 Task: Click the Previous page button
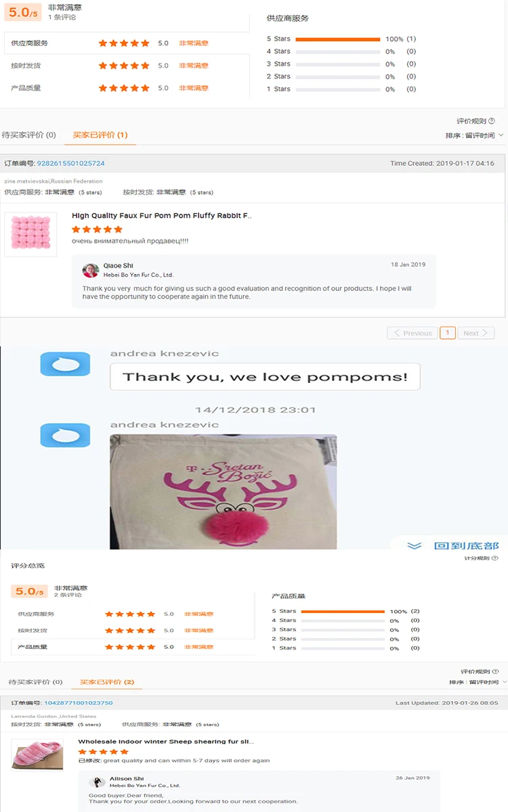[412, 333]
